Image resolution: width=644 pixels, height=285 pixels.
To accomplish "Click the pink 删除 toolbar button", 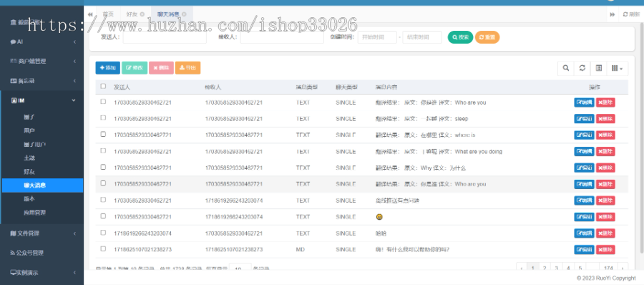I will 161,68.
